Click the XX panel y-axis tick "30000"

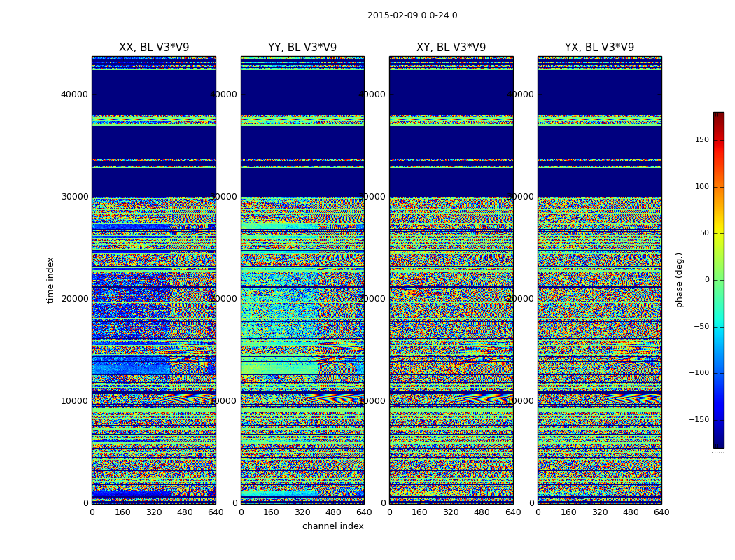point(74,197)
